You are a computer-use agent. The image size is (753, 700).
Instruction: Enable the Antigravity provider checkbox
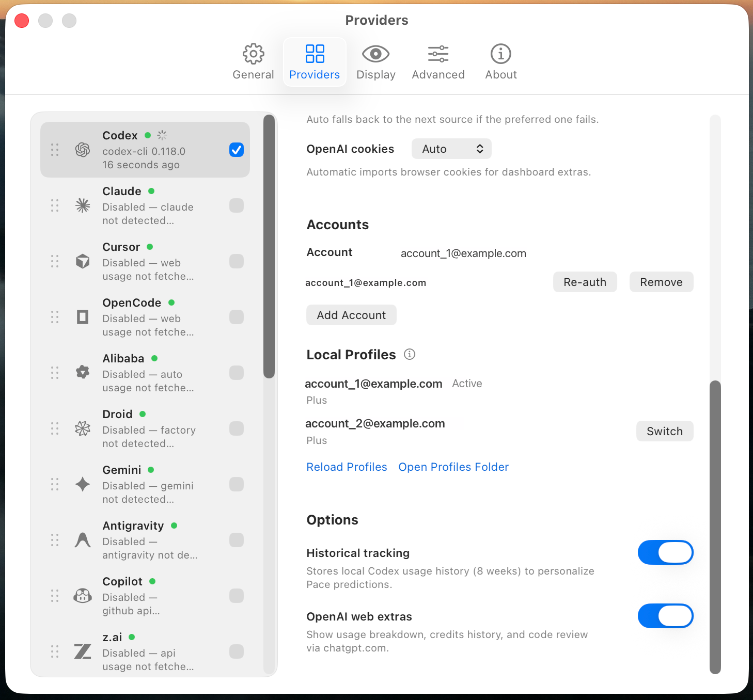[237, 540]
